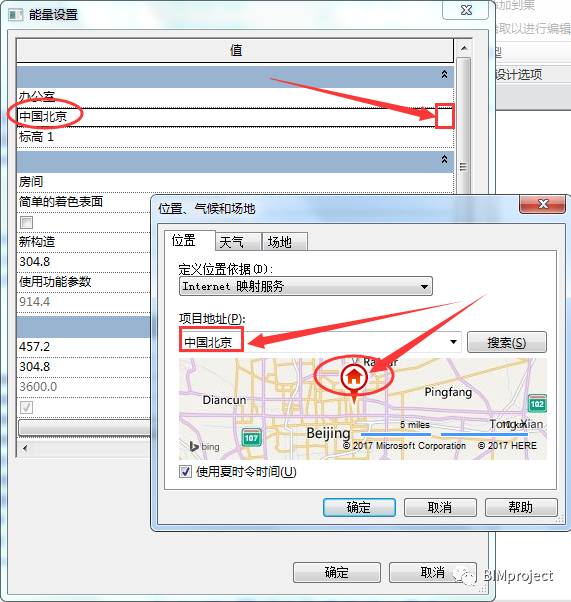Toggle the greyed checkbox below 3600.0

(26, 407)
